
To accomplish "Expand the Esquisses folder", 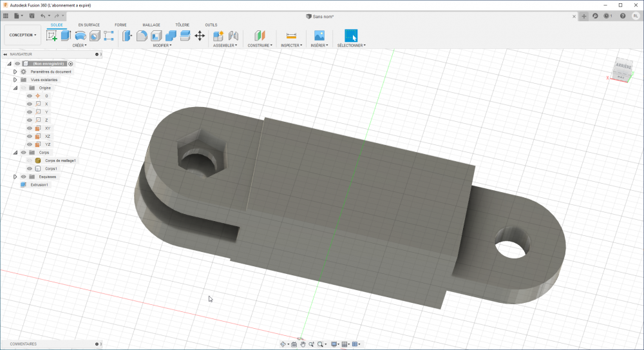I will point(15,177).
